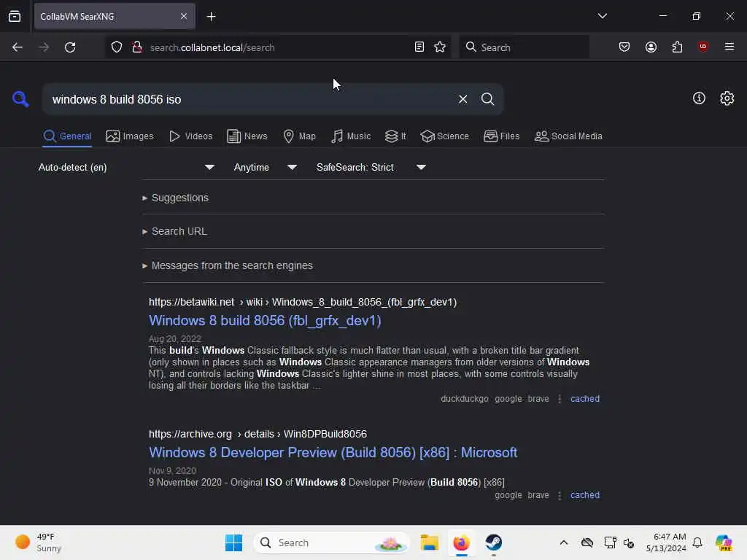
Task: Switch to the Science tab
Action: [444, 136]
